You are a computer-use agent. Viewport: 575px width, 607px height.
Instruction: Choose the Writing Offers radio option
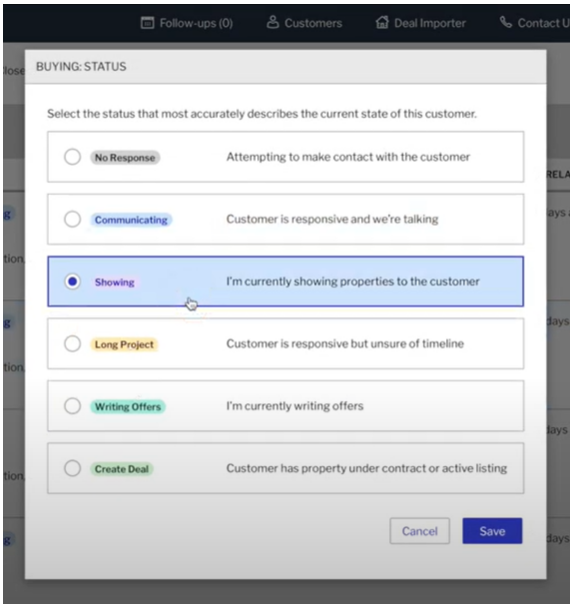(x=72, y=406)
